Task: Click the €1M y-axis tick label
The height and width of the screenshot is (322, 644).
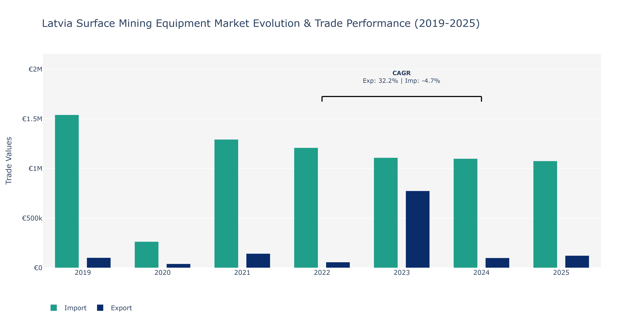Action: tap(35, 169)
